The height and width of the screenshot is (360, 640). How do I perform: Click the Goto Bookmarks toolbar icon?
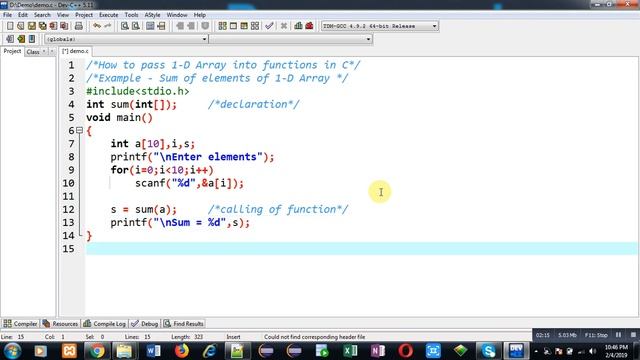[x=32, y=39]
